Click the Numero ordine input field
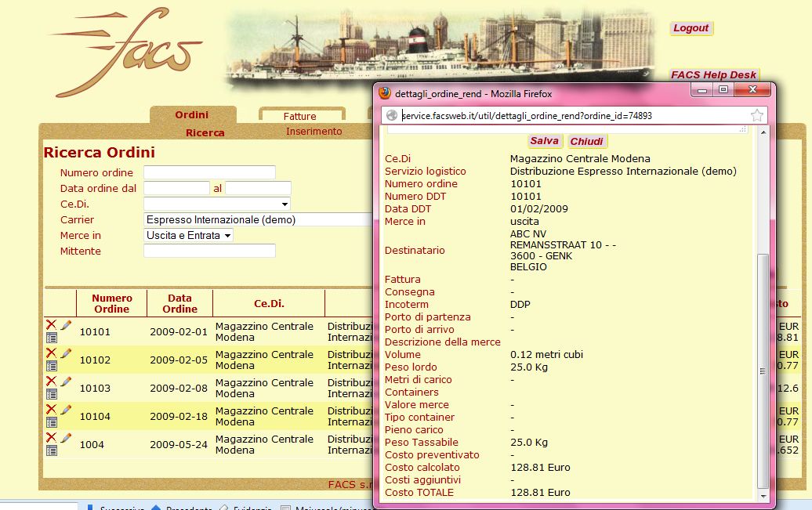This screenshot has width=812, height=510. click(x=209, y=172)
